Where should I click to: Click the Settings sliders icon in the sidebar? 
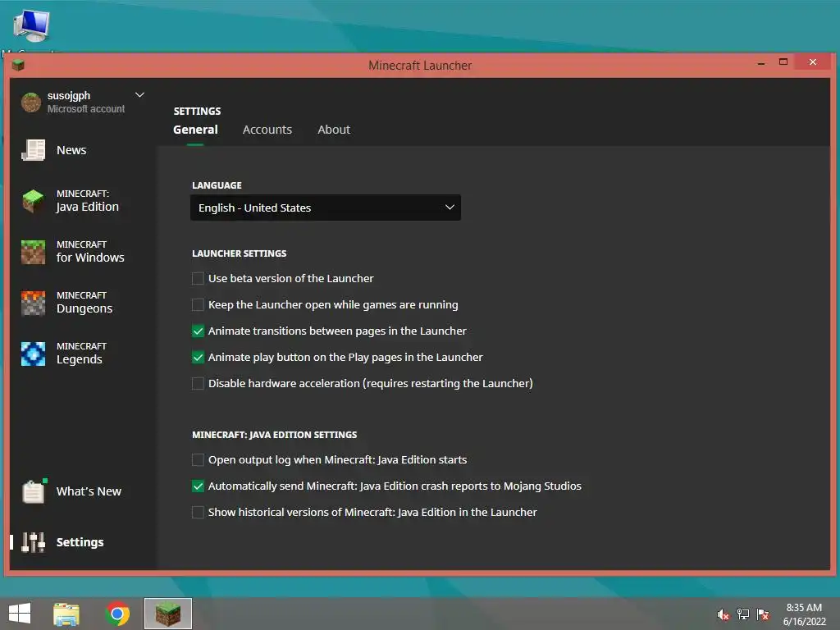tap(33, 542)
